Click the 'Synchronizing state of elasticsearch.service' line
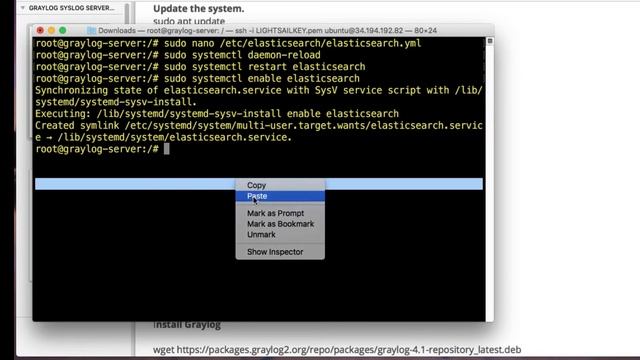 click(x=259, y=96)
